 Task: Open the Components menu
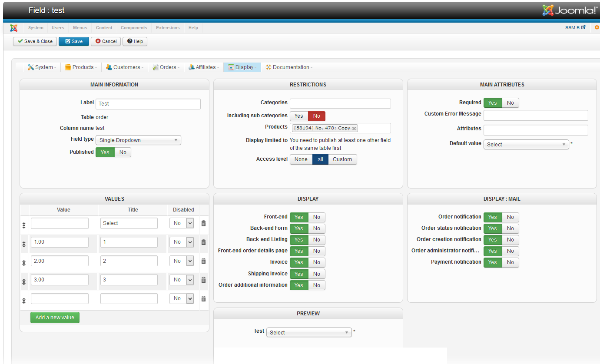(134, 28)
